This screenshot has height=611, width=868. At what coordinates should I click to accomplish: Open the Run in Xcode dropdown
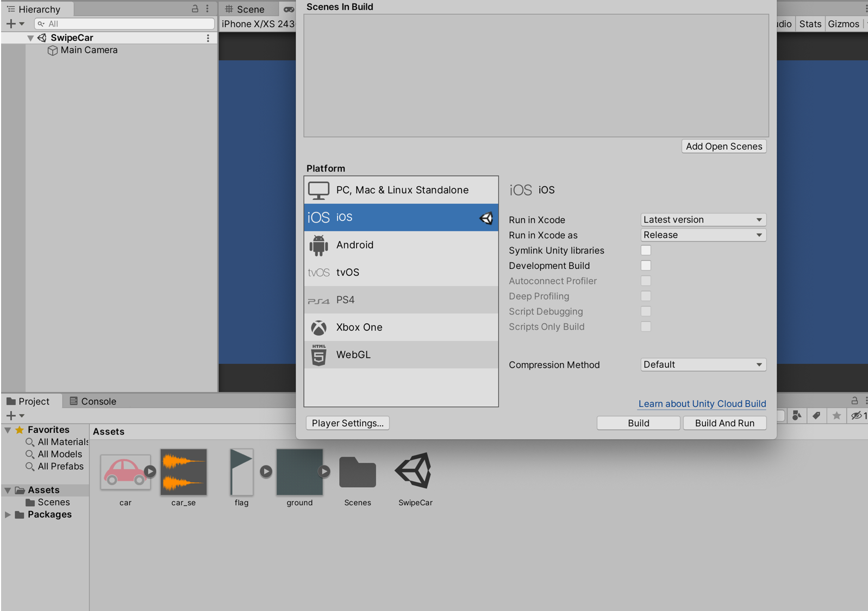(x=703, y=220)
